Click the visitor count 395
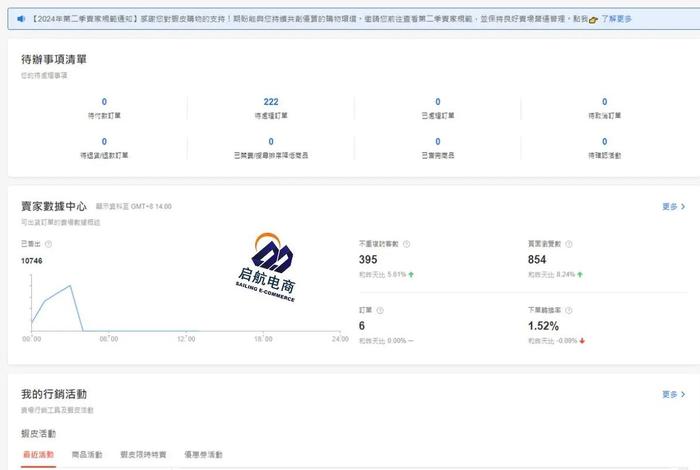700x470 pixels. tap(368, 259)
